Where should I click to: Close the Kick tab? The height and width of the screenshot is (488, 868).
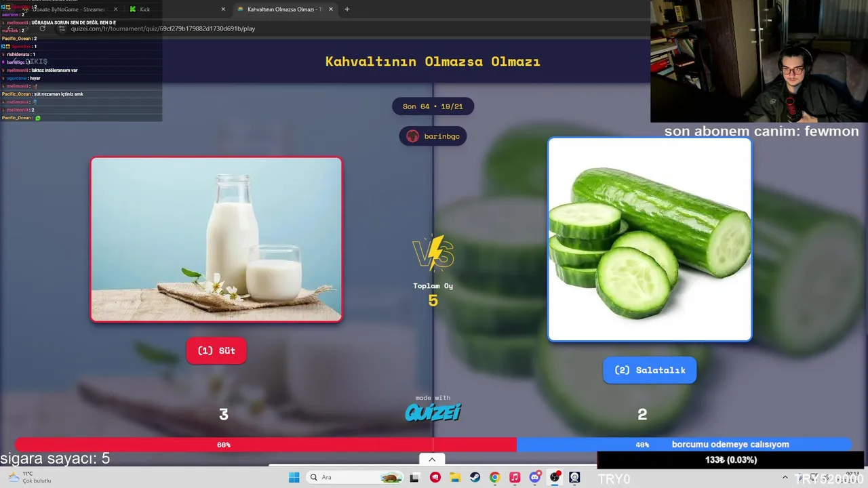(x=223, y=9)
